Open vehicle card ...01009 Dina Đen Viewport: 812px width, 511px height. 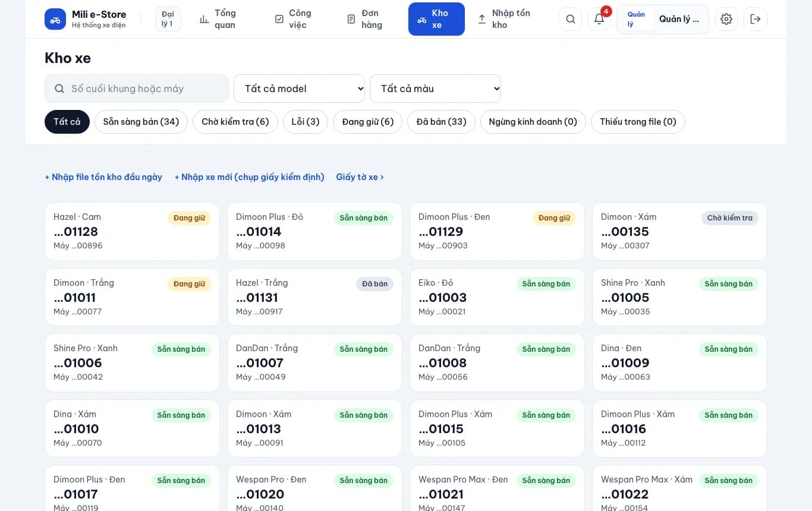(679, 362)
